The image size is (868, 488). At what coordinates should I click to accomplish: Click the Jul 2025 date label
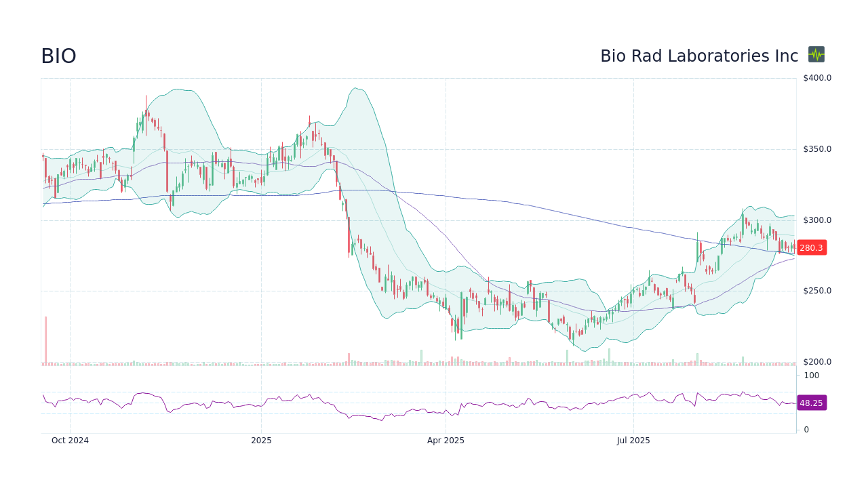tap(633, 441)
